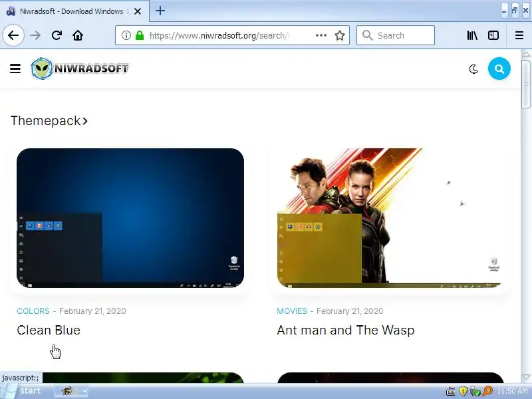Click the taskbar application button

tap(71, 391)
